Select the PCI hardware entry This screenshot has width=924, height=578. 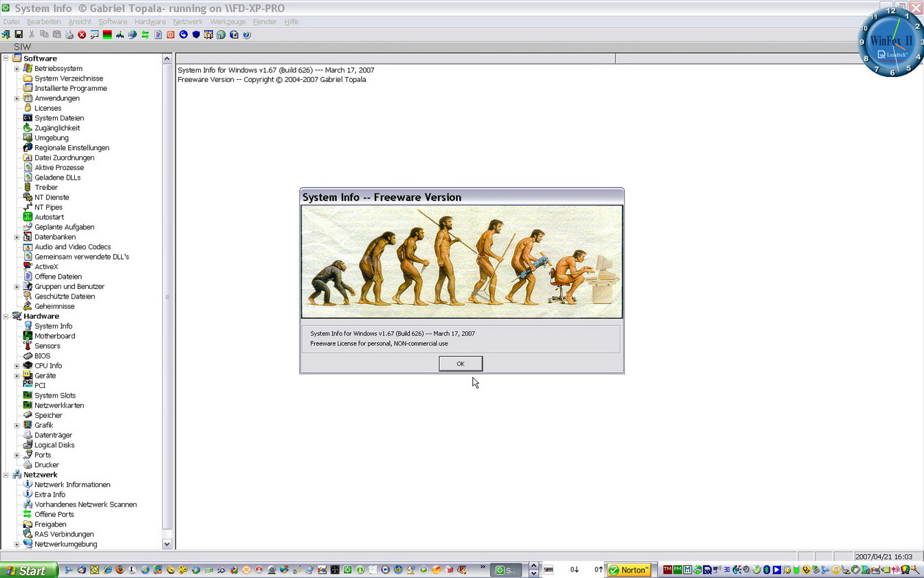[40, 385]
